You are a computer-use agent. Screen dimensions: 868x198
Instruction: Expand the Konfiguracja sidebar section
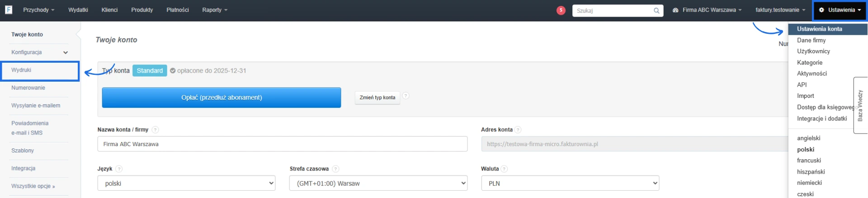click(40, 52)
